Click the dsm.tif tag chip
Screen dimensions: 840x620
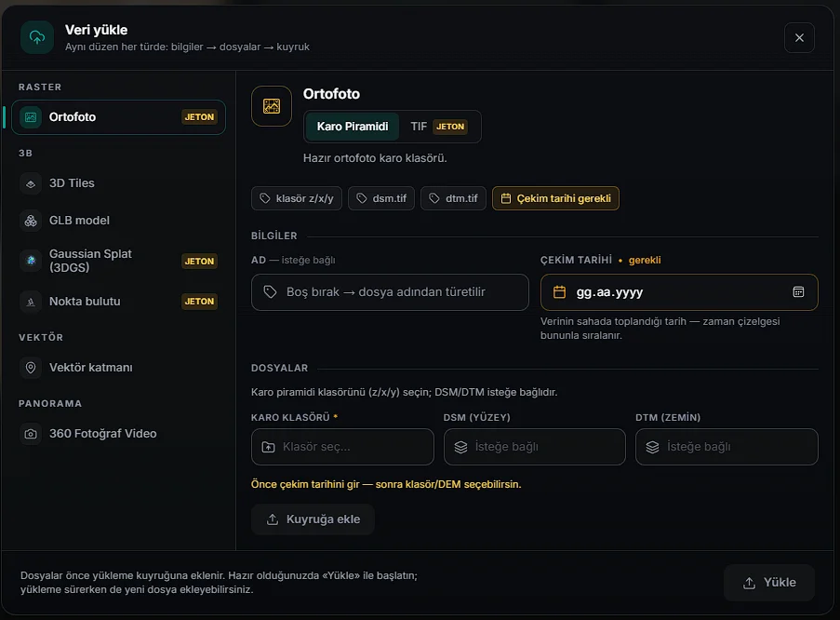[381, 198]
